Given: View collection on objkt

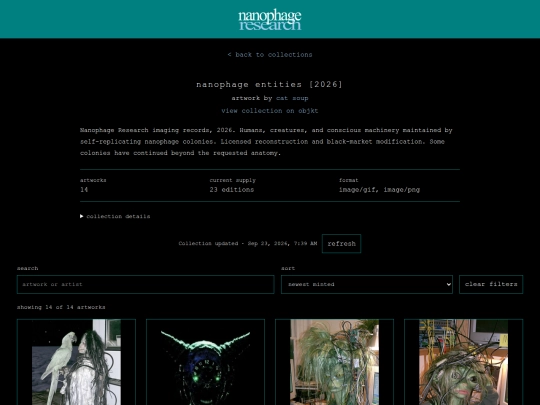Looking at the screenshot, I should click(x=270, y=111).
